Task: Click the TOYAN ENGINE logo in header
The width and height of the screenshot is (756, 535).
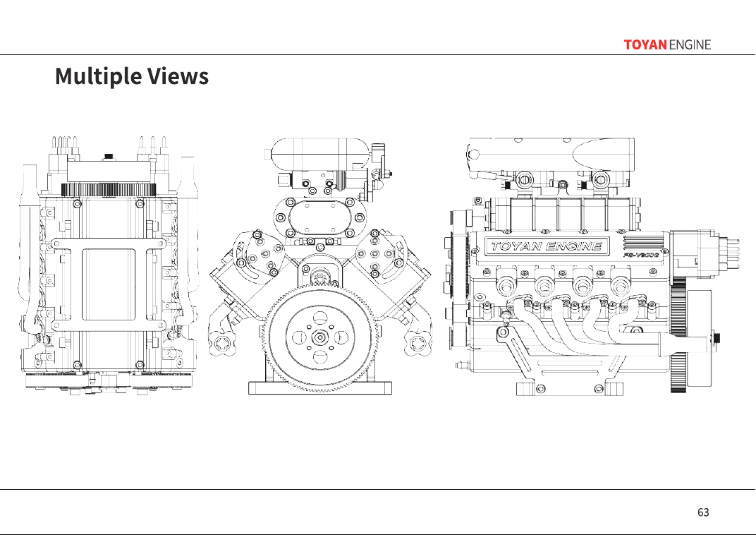Action: click(x=667, y=45)
